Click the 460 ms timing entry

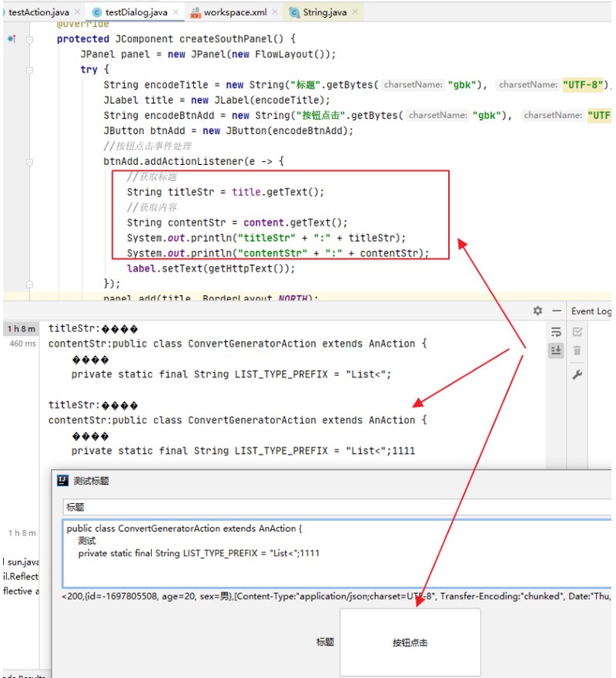click(x=23, y=344)
